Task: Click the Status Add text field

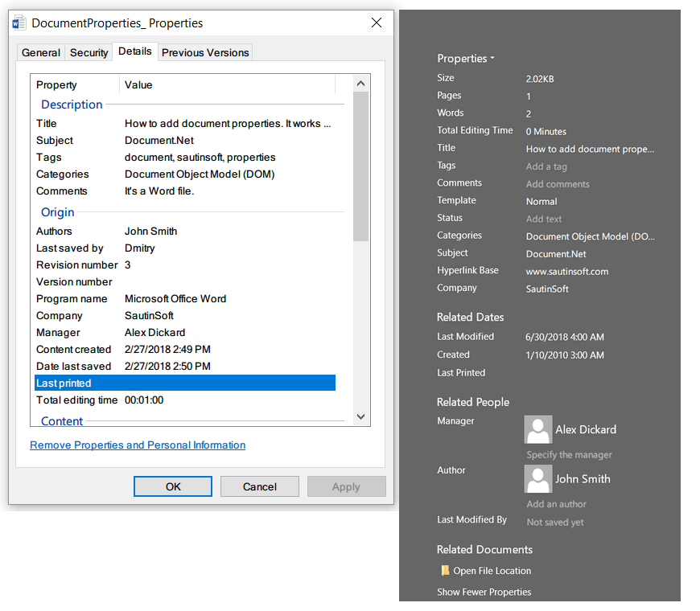Action: [x=544, y=219]
